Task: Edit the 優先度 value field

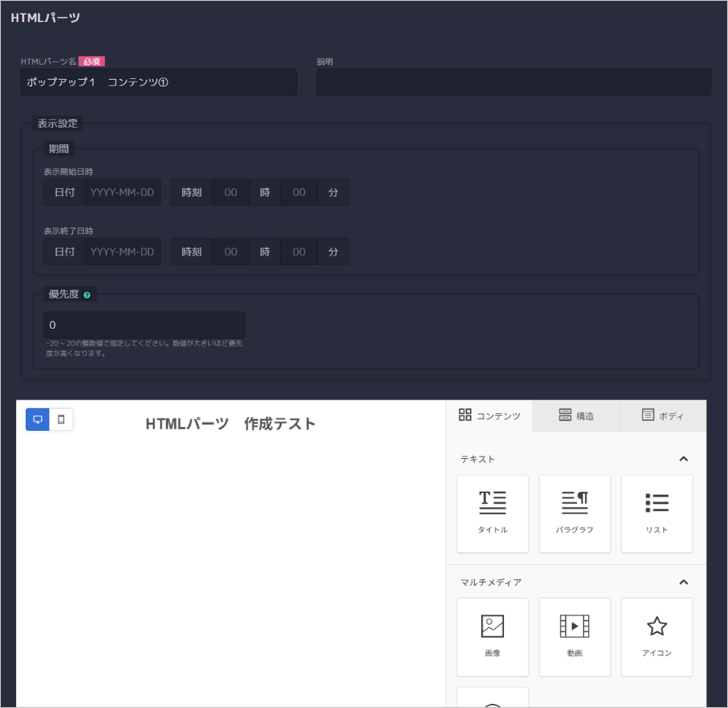Action: (144, 324)
